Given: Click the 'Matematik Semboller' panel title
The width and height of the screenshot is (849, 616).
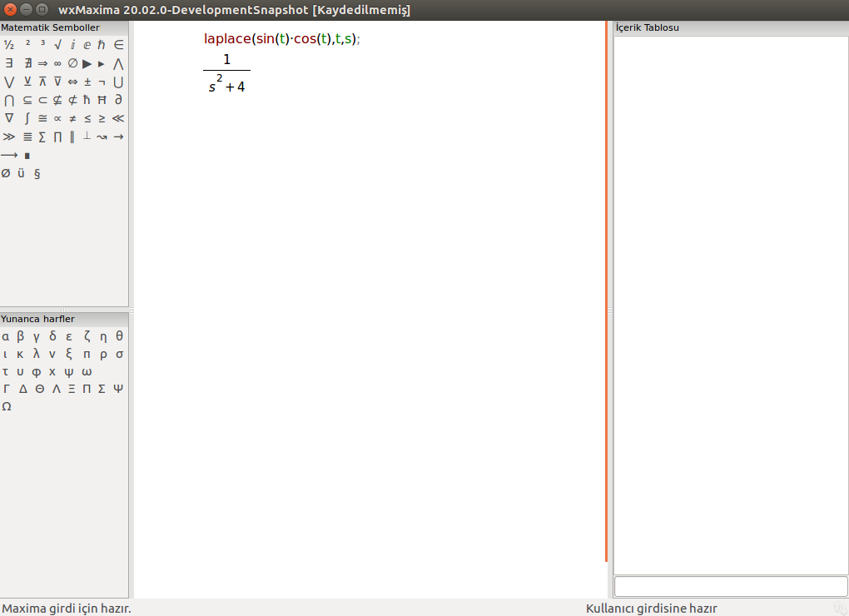Looking at the screenshot, I should (50, 27).
